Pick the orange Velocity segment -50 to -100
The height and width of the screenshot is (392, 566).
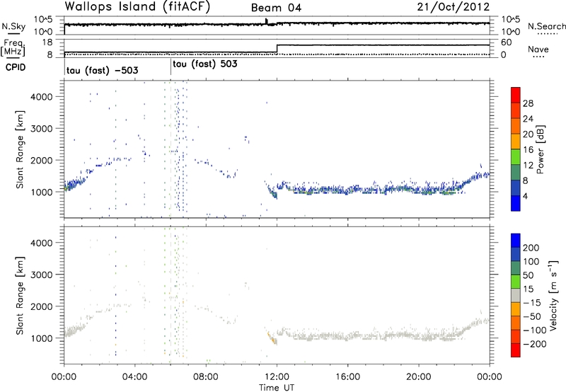[x=516, y=323]
